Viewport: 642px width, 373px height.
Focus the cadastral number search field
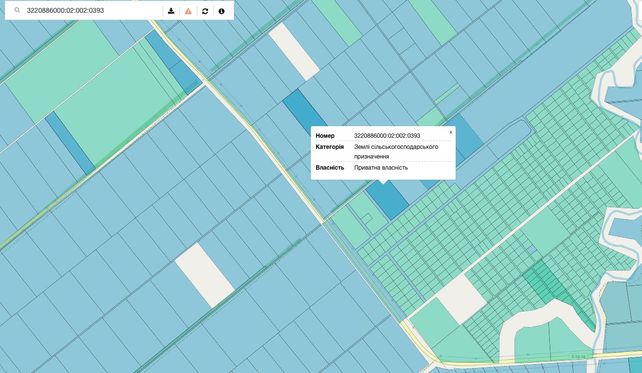click(x=92, y=11)
